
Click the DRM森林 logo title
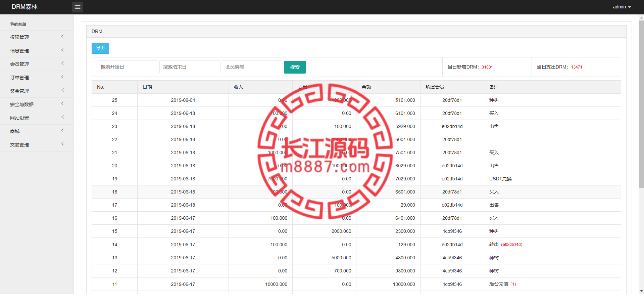point(24,7)
